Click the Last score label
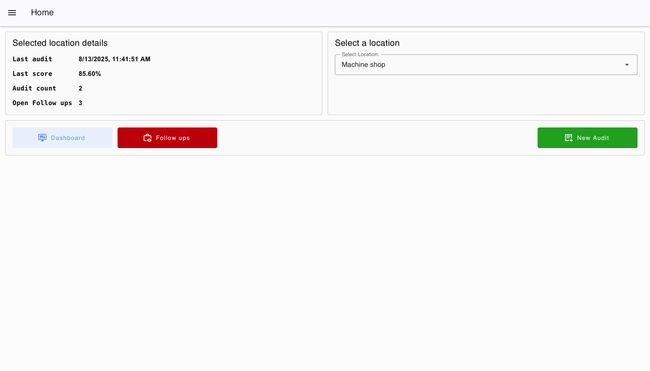Image resolution: width=650 pixels, height=371 pixels. (32, 74)
